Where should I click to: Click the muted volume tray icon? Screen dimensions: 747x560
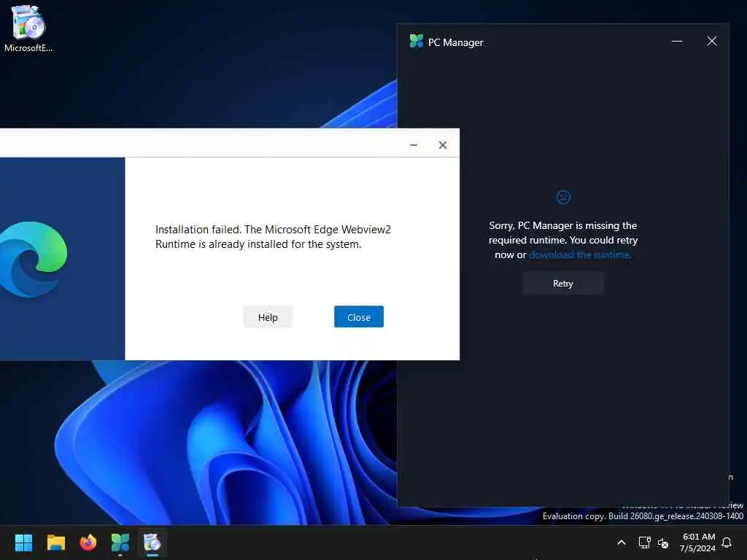click(x=662, y=542)
